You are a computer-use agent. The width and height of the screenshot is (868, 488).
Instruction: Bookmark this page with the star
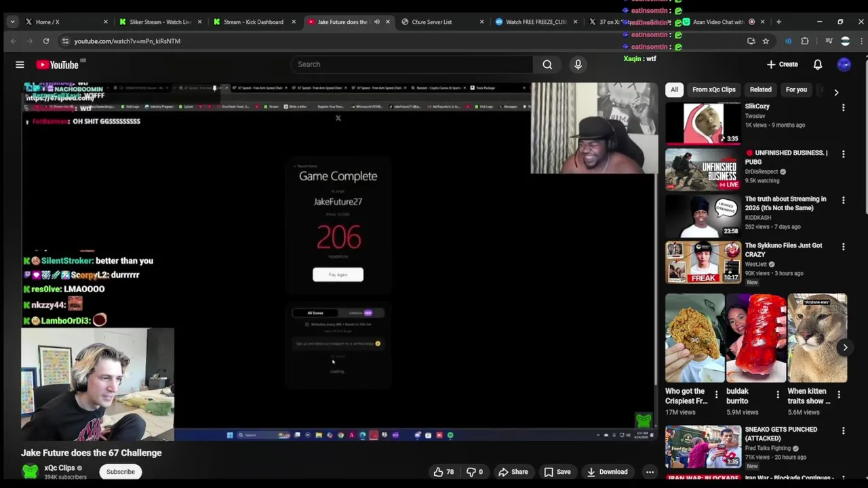pyautogui.click(x=766, y=41)
